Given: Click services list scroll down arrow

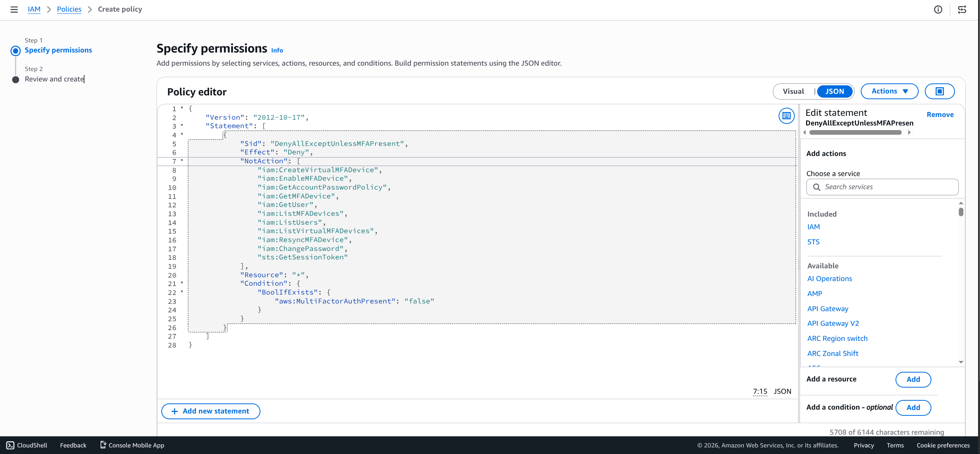Looking at the screenshot, I should point(961,362).
